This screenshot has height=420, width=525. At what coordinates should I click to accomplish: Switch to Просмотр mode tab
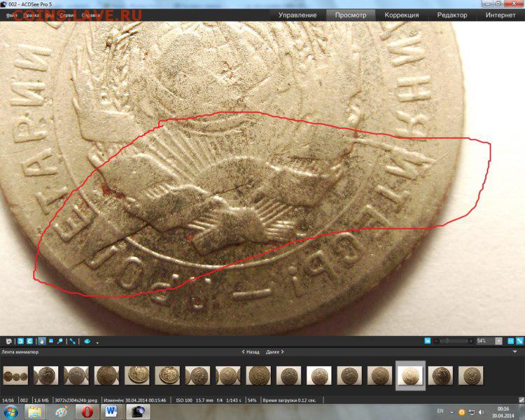pyautogui.click(x=351, y=15)
